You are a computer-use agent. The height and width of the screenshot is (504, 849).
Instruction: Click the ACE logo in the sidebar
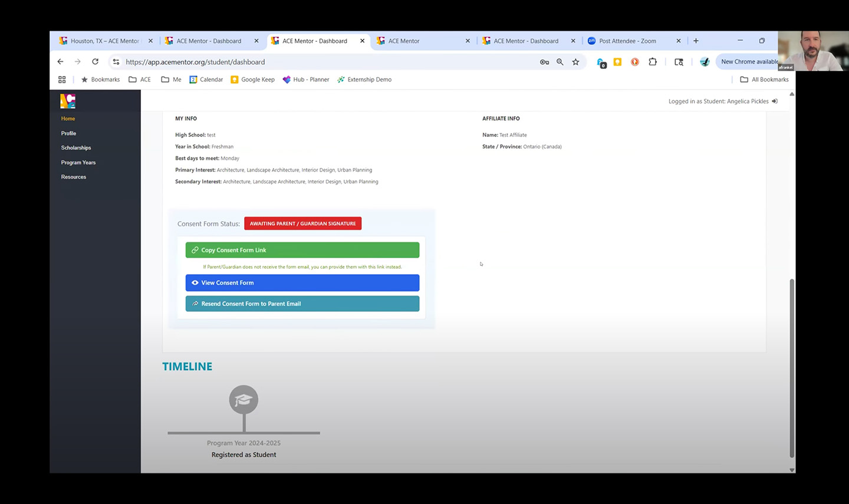[x=68, y=101]
